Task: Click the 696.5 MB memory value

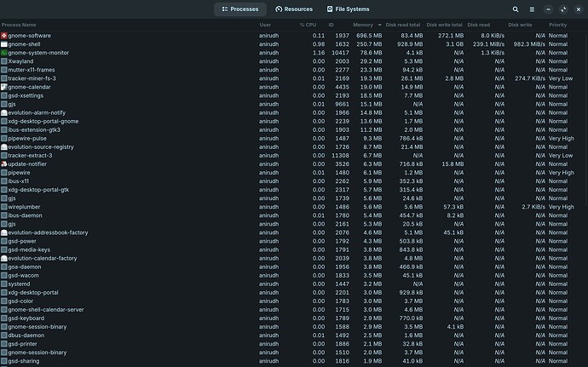Action: pyautogui.click(x=369, y=36)
